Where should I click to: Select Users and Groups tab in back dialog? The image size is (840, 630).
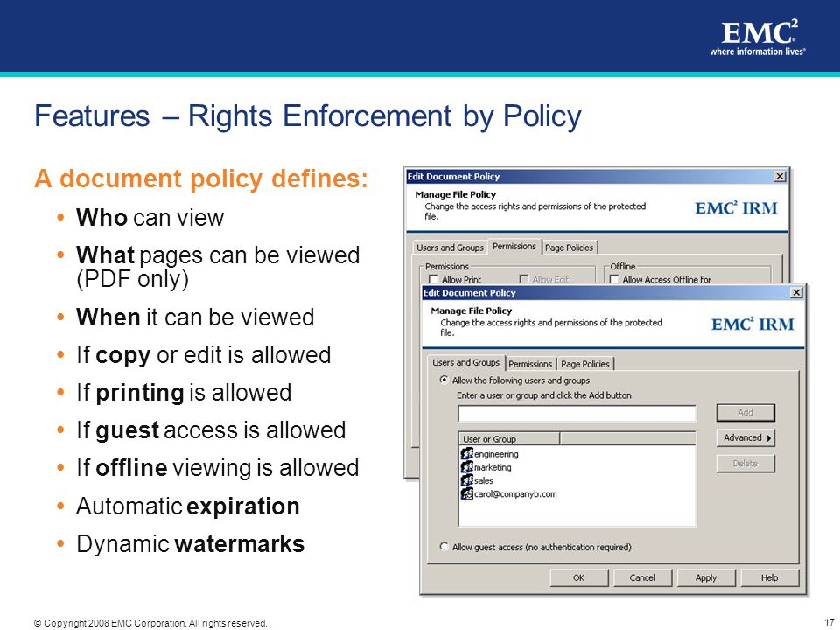pos(450,248)
